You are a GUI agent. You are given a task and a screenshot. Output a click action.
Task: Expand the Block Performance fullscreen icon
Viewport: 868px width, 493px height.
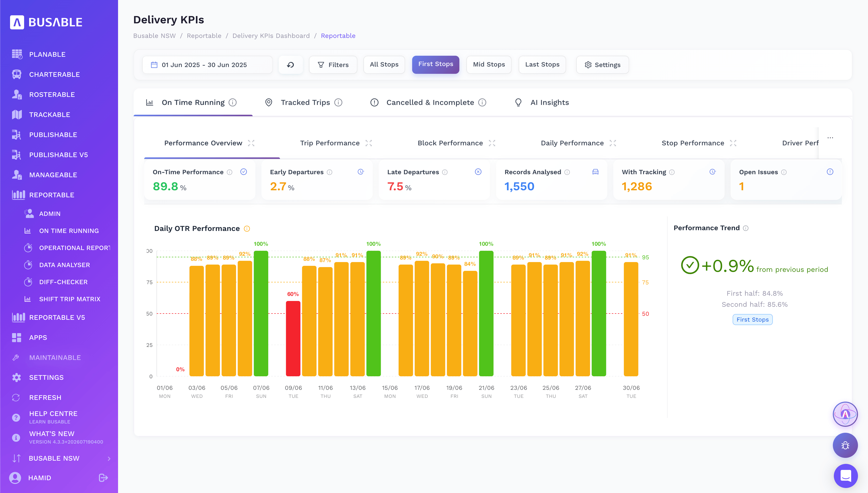point(492,143)
